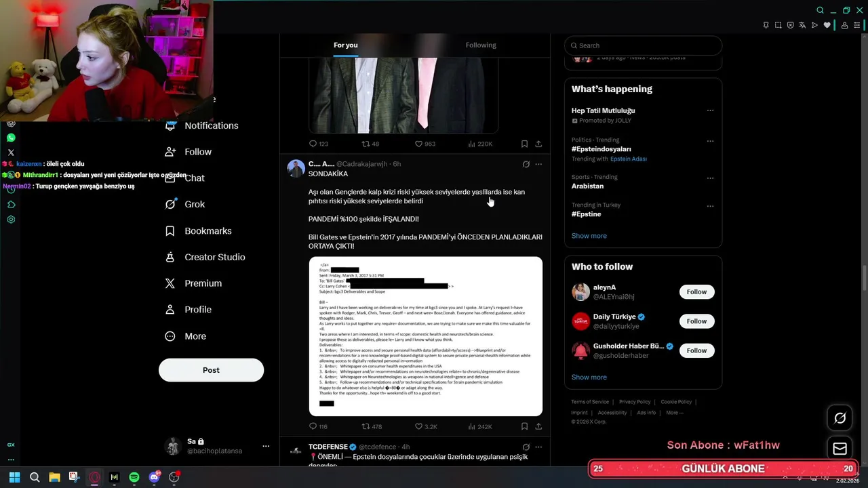868x488 pixels.
Task: Reply to the post with 116 comments
Action: [318, 426]
